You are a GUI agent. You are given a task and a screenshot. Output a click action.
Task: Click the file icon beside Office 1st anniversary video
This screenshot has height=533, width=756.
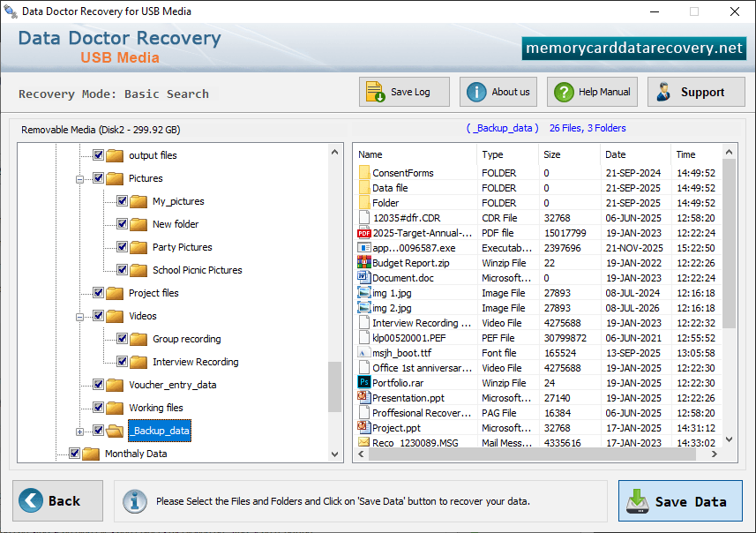364,367
